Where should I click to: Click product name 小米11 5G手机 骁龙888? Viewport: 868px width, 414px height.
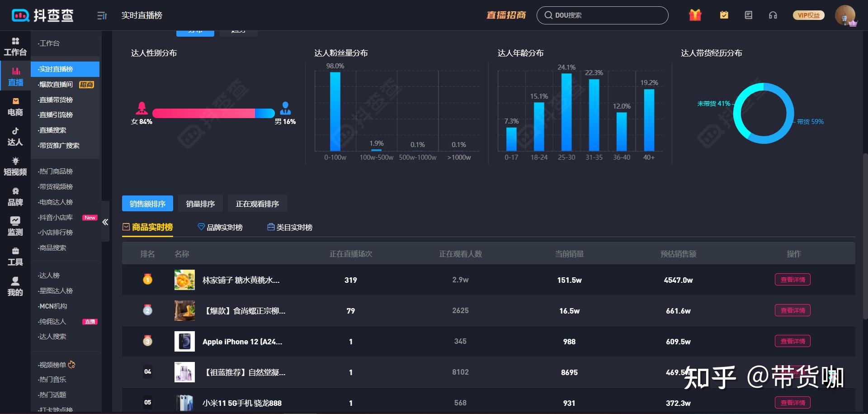point(242,403)
